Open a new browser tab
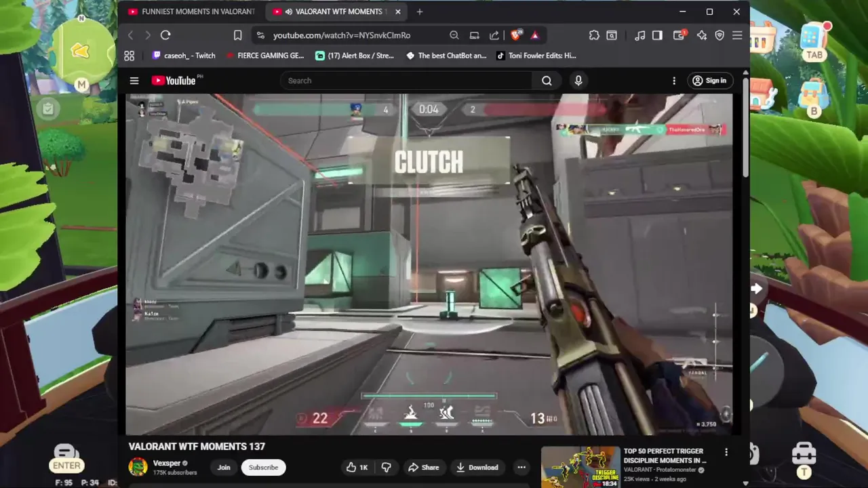The image size is (868, 488). 420,12
